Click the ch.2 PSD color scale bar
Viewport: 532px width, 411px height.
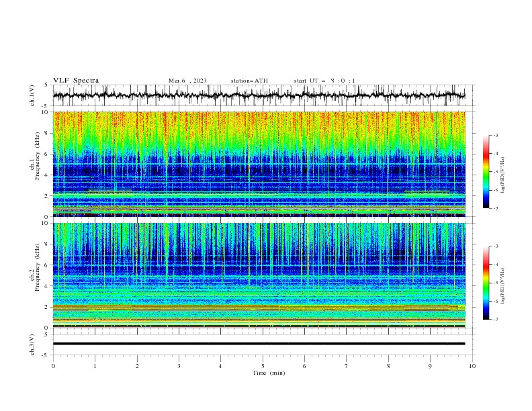tap(486, 283)
